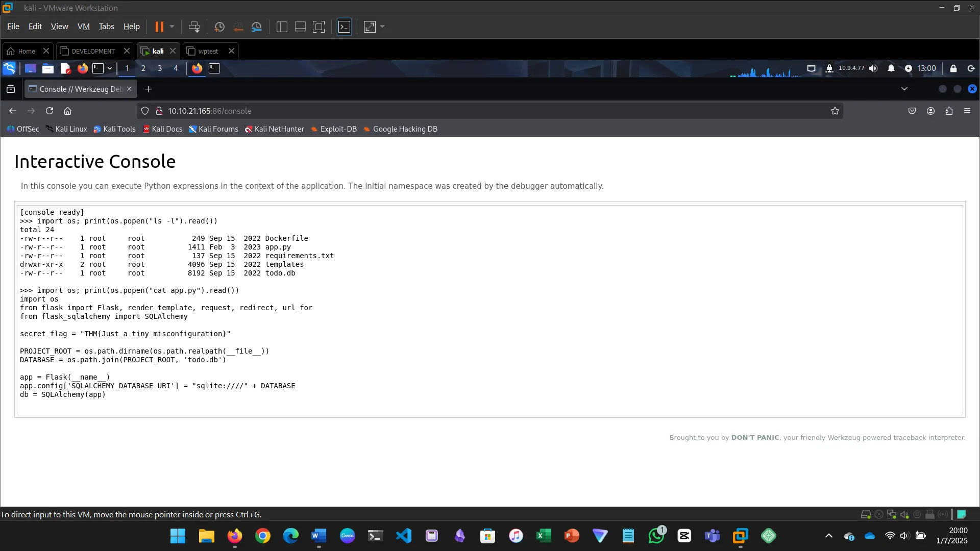Open the VMware Snapshot Manager
This screenshot has width=980, height=551.
[257, 27]
